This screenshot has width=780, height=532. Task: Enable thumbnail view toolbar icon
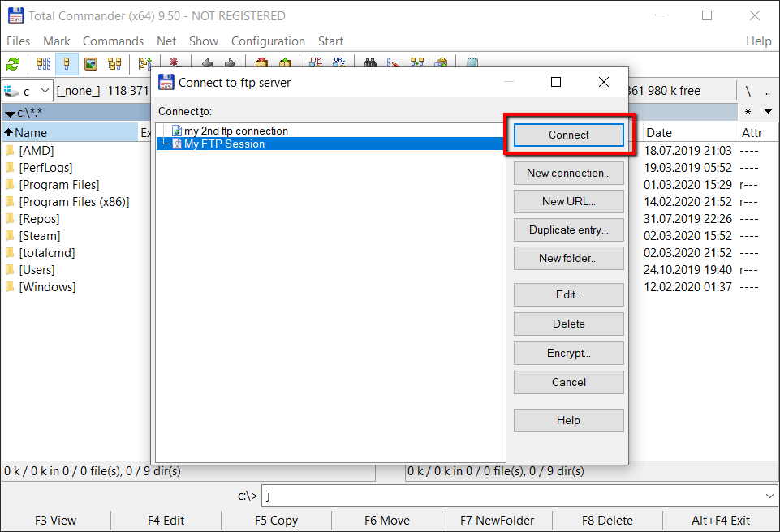pos(91,63)
